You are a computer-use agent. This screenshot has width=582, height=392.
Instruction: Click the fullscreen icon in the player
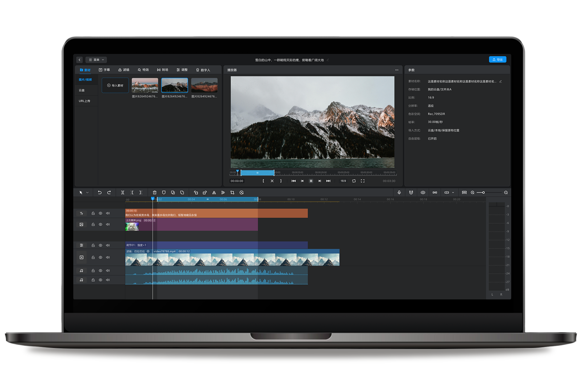click(x=363, y=181)
